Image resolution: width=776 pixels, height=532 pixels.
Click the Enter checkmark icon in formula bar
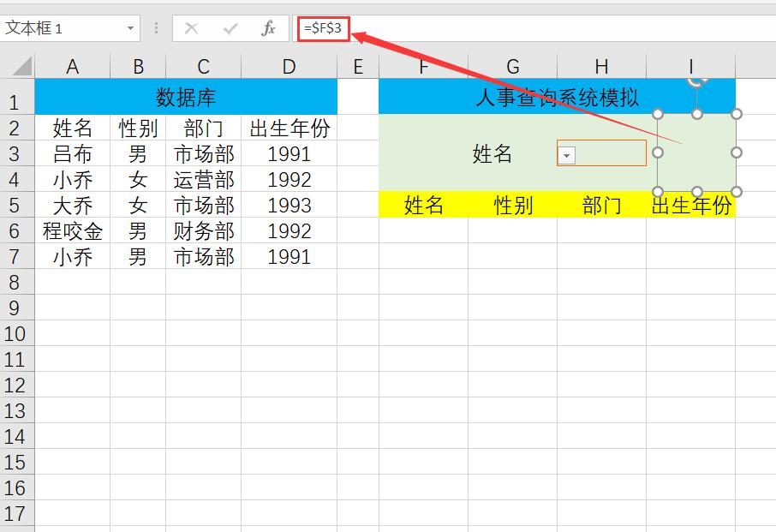click(x=228, y=27)
